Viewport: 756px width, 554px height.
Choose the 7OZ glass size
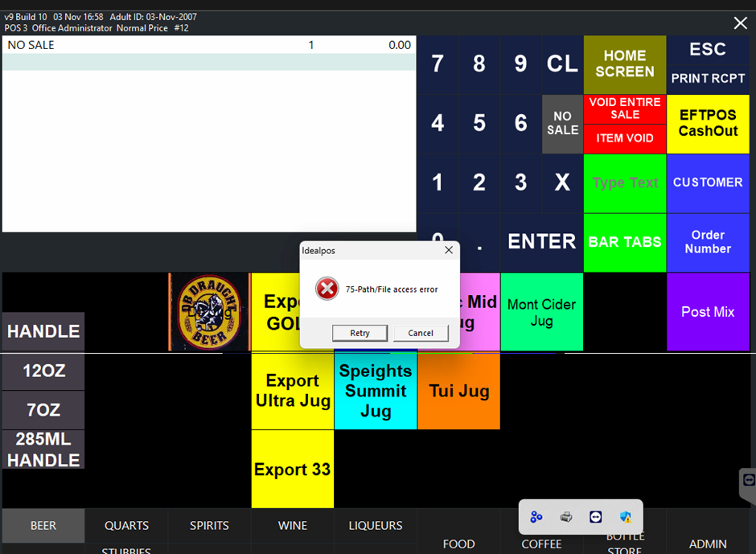point(43,410)
